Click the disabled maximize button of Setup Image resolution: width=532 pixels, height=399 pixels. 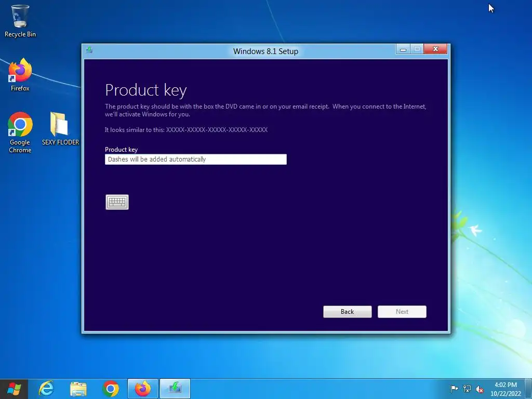(417, 49)
